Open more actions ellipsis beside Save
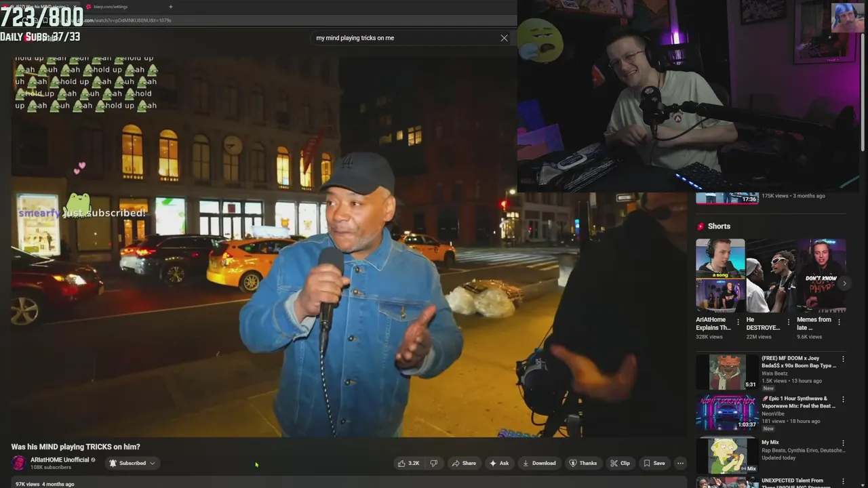 click(680, 464)
